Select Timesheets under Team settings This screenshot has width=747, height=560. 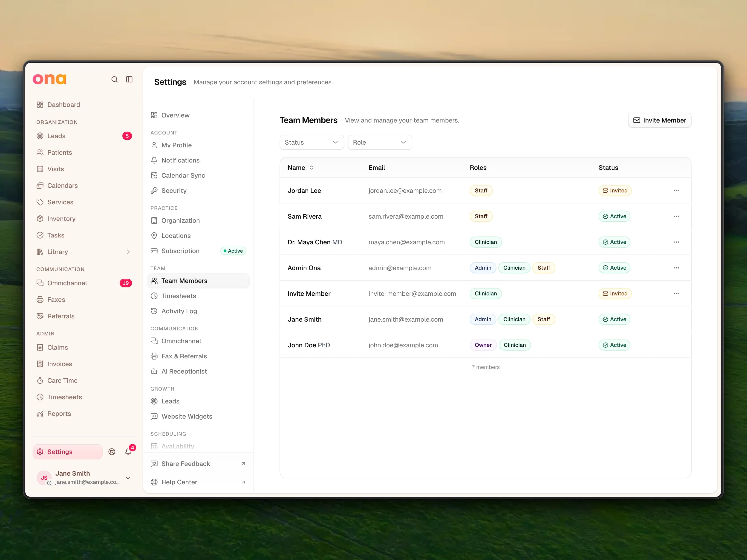tap(198, 296)
